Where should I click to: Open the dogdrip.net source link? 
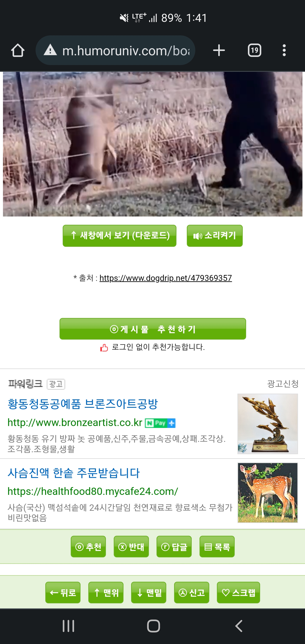(165, 278)
